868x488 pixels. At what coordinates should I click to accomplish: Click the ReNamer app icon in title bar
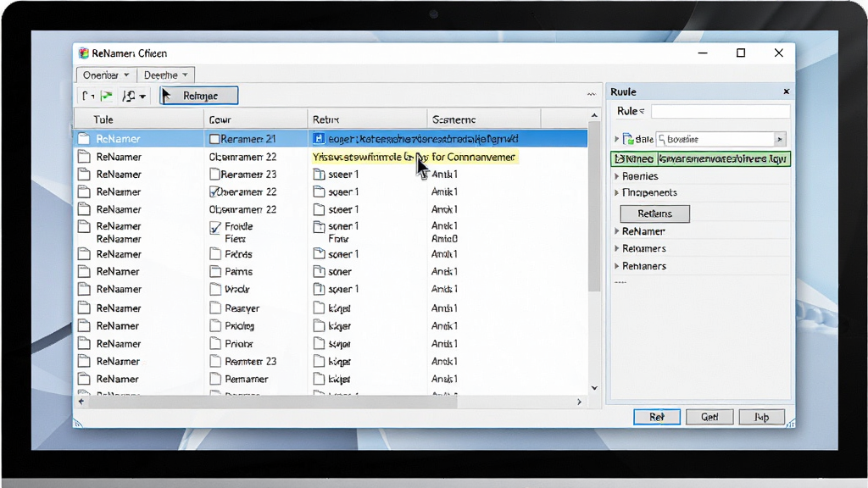(84, 53)
